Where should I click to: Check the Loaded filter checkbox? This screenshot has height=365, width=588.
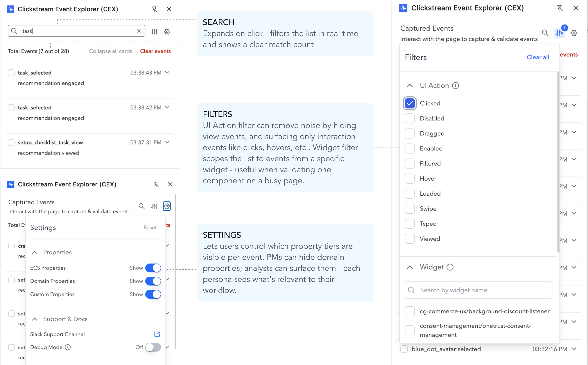[x=410, y=194]
